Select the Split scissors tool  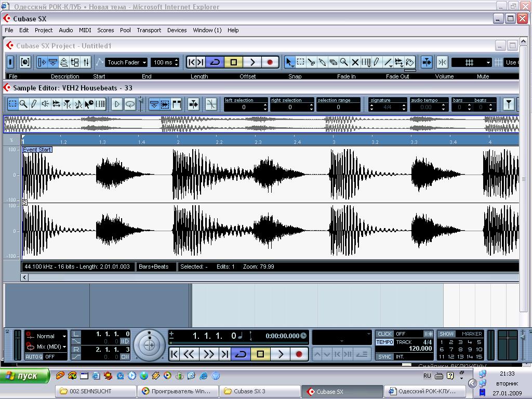pyautogui.click(x=311, y=62)
